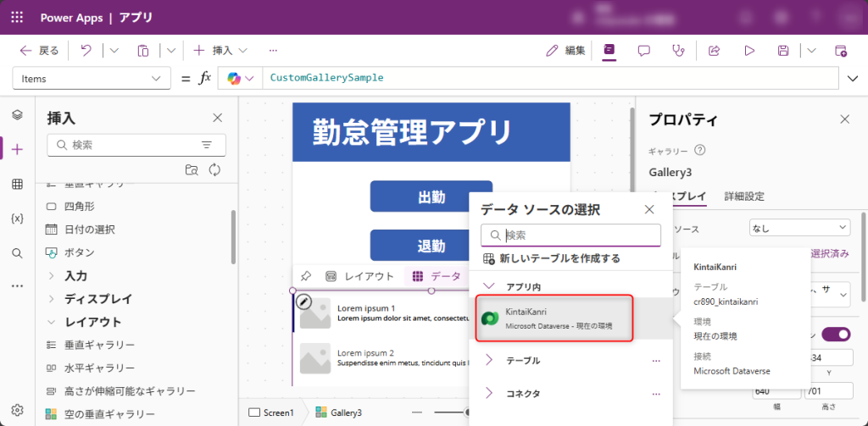Select the Lorem ipsum 2 gallery row

click(x=382, y=358)
